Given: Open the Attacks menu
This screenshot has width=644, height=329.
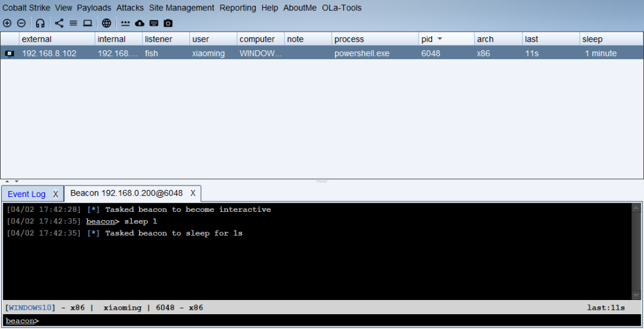Looking at the screenshot, I should (130, 8).
